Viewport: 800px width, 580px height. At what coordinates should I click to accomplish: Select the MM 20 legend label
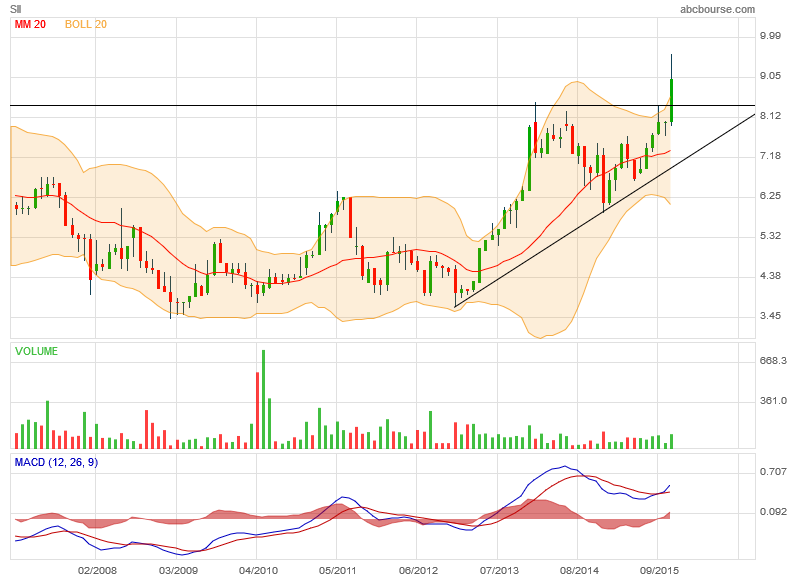point(30,24)
